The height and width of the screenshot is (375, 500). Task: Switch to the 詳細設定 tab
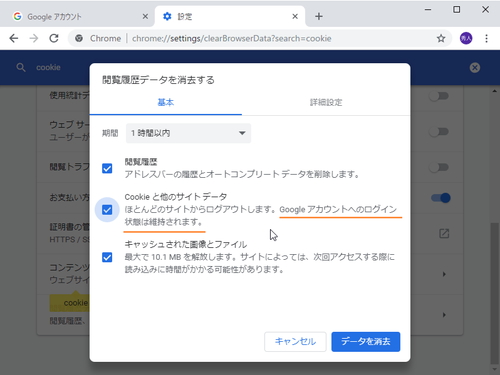click(326, 102)
